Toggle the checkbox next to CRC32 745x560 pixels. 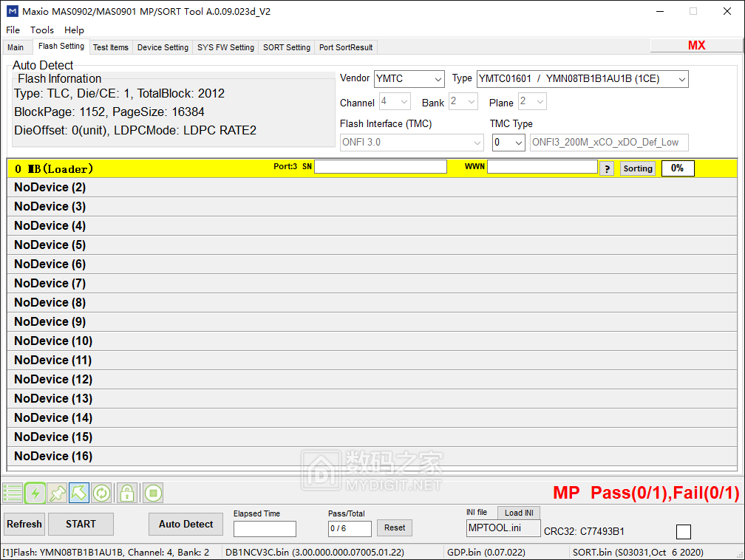(x=683, y=531)
